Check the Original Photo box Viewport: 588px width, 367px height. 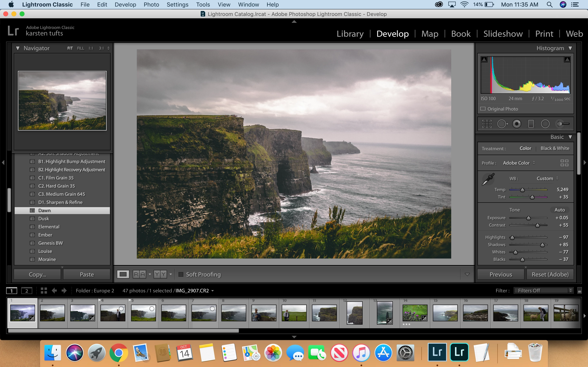(x=483, y=109)
